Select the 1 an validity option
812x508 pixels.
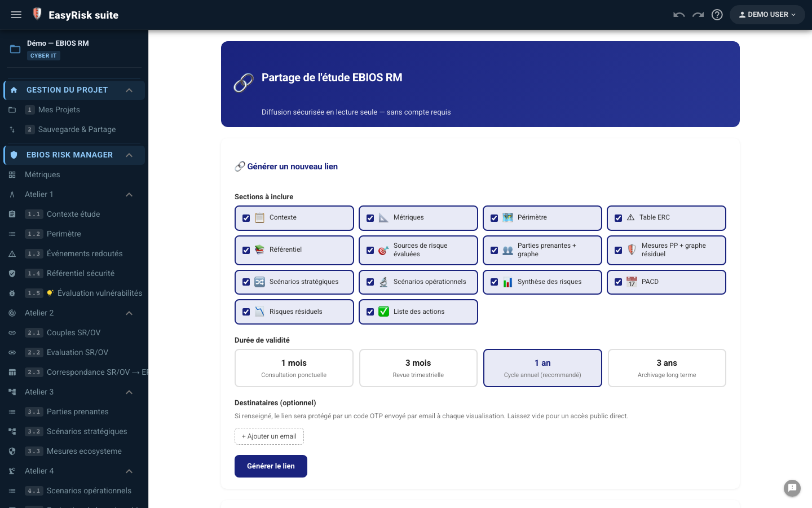tap(542, 368)
